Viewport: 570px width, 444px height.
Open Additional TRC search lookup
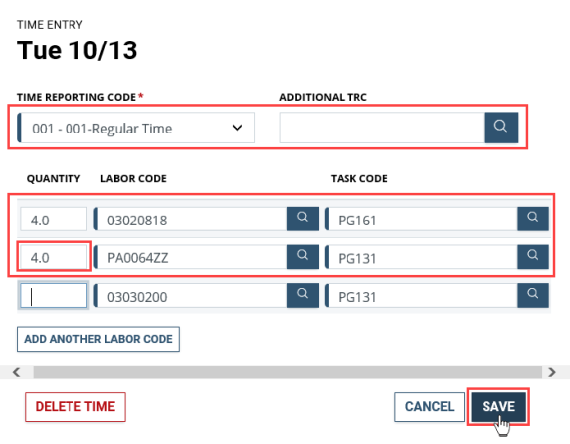click(x=501, y=127)
